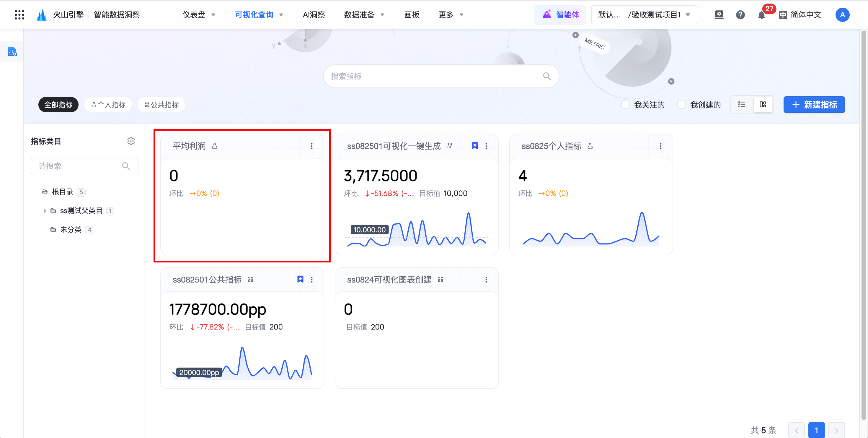Screen dimensions: 868x438
Task: Expand the ss测试父类目 folder
Action: point(45,211)
